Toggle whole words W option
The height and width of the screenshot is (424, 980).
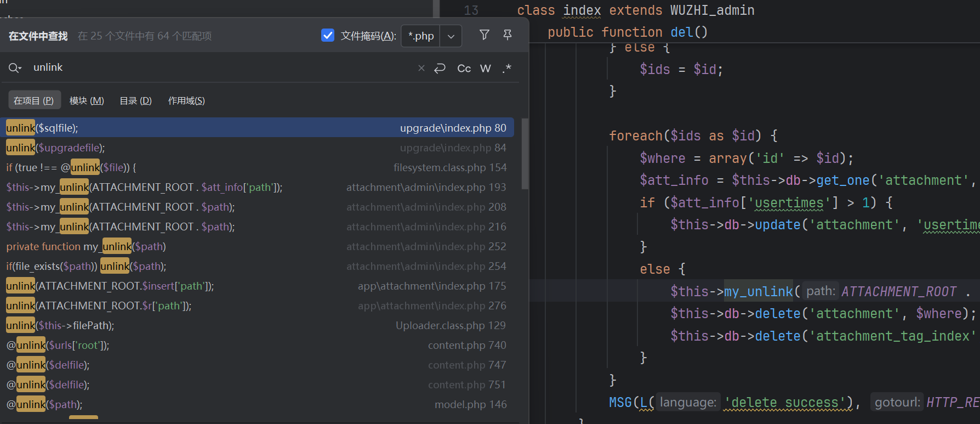click(485, 68)
